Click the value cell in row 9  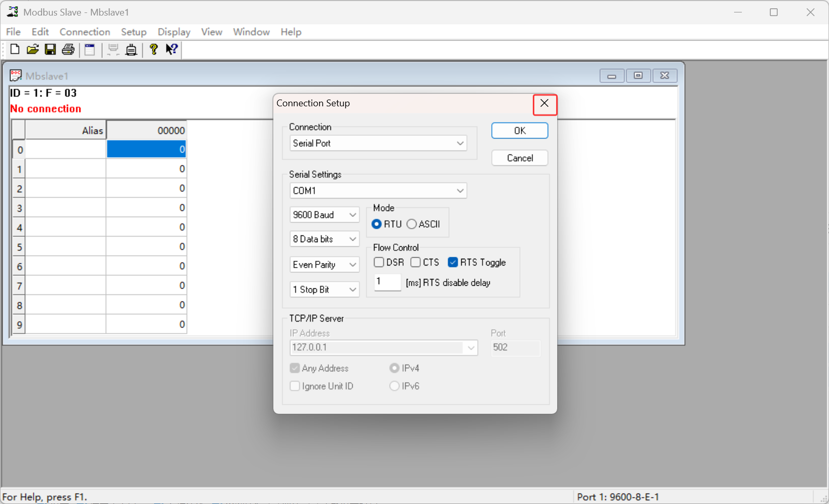tap(146, 325)
